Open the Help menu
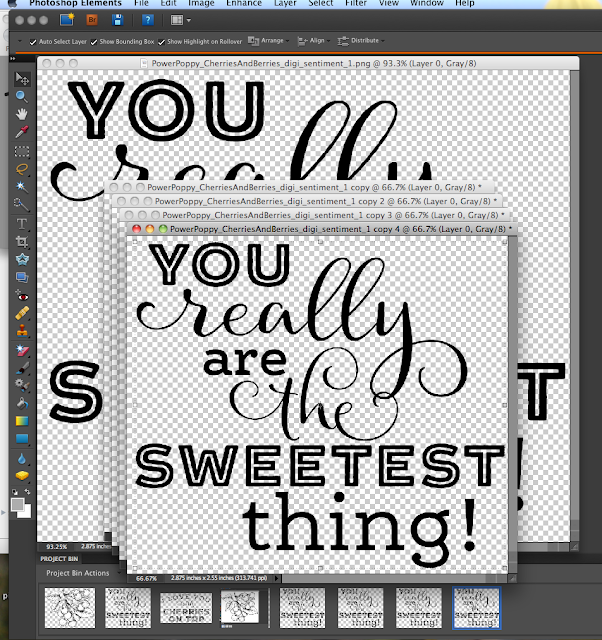This screenshot has width=602, height=640. coord(465,3)
